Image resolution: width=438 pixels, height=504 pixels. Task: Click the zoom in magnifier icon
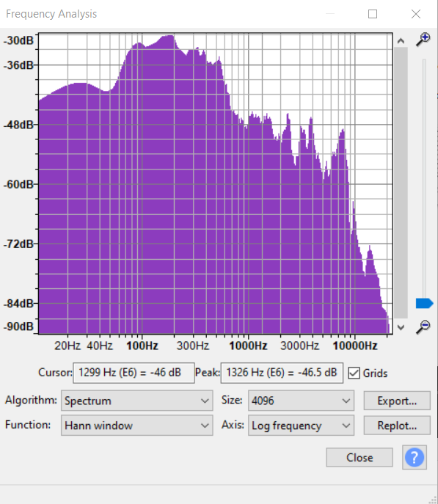coord(423,39)
